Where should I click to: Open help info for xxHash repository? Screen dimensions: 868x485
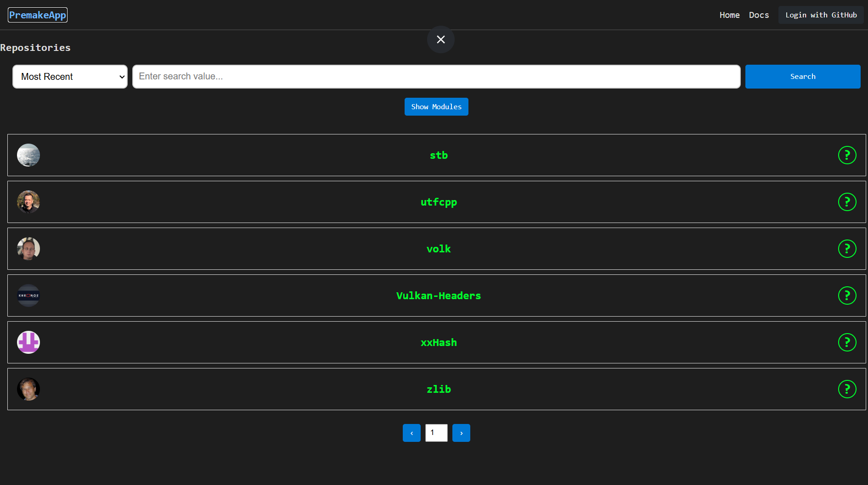point(847,342)
